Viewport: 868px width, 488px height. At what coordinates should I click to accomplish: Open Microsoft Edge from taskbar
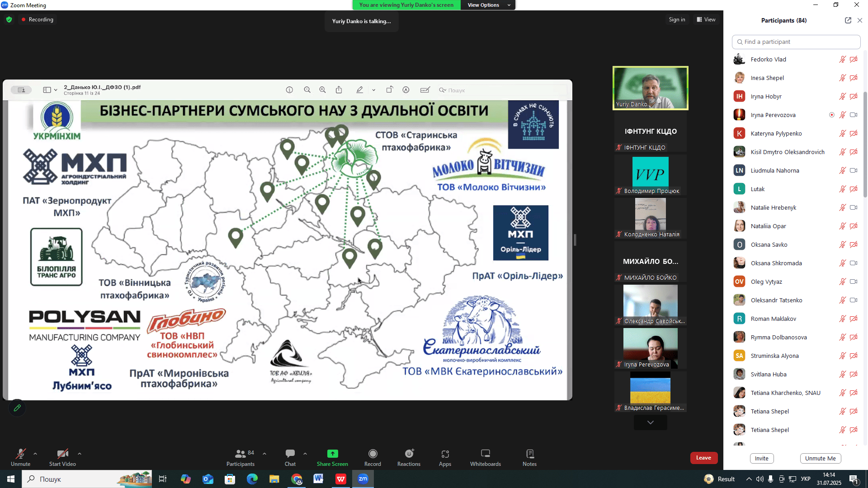252,479
